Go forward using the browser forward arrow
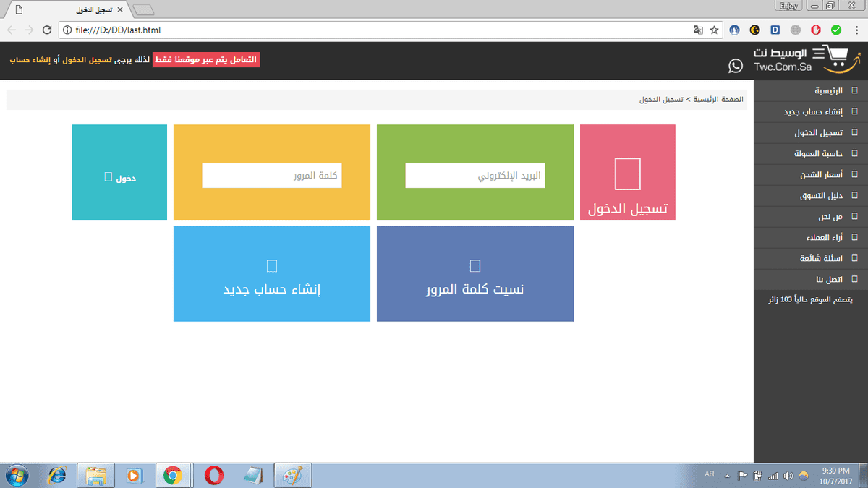This screenshot has width=868, height=488. [x=29, y=30]
